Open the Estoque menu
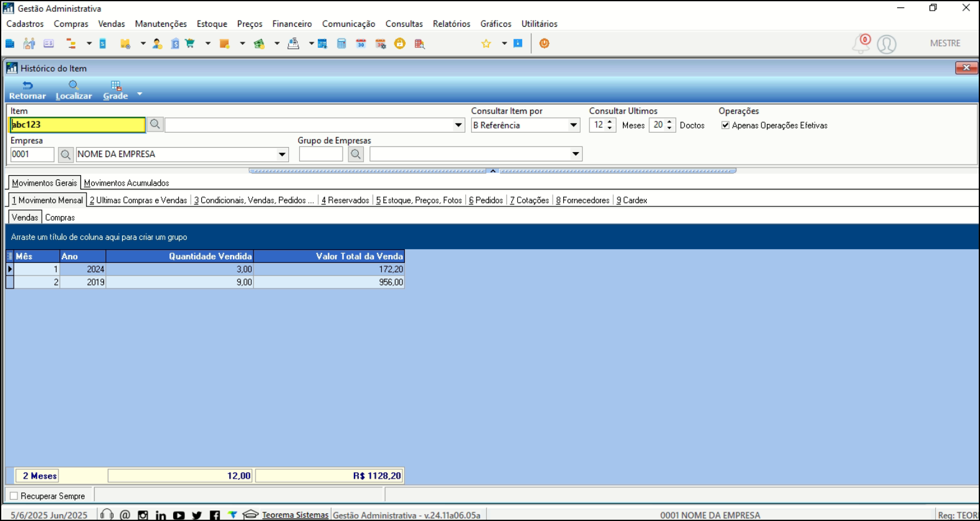 pos(212,24)
